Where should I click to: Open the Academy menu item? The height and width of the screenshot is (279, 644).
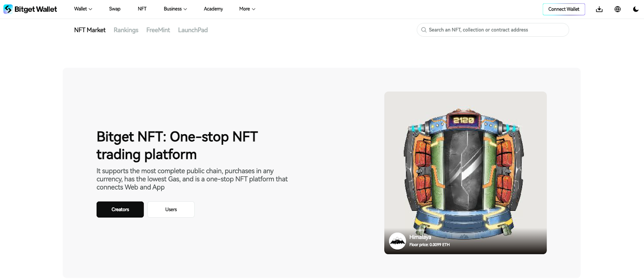click(213, 9)
